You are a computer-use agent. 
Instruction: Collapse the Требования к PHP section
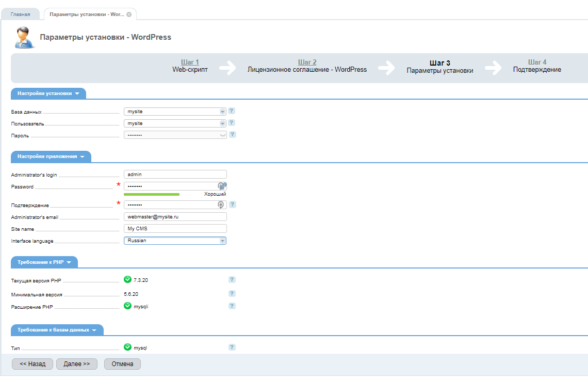[44, 262]
